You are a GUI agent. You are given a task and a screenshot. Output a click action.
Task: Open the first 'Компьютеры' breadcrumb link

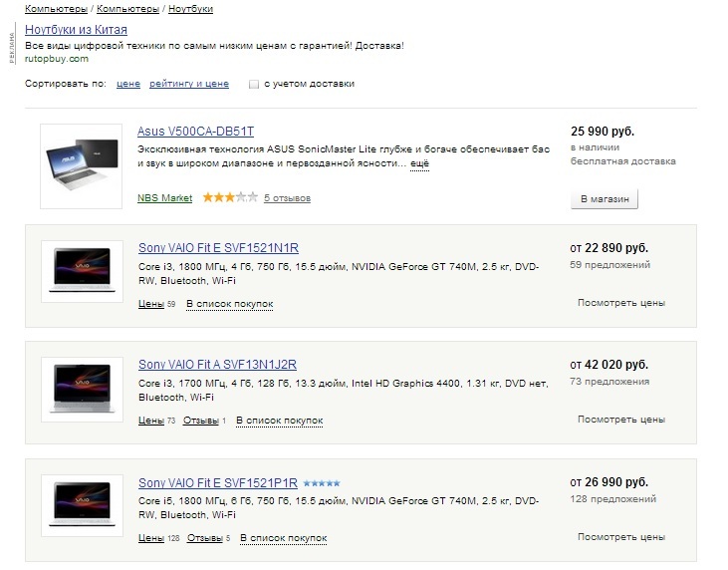[x=56, y=9]
